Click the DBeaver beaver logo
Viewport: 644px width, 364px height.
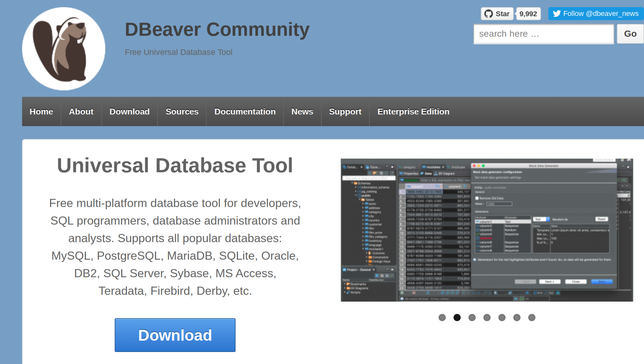click(x=64, y=49)
